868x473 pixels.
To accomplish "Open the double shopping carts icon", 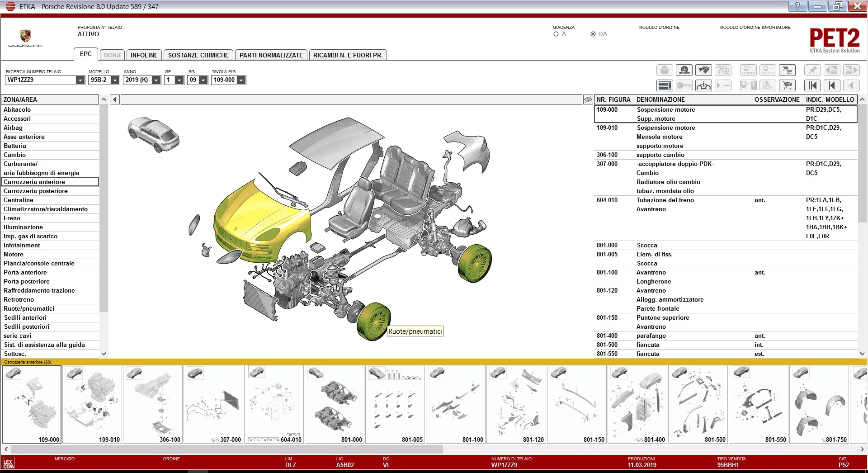I will point(788,70).
